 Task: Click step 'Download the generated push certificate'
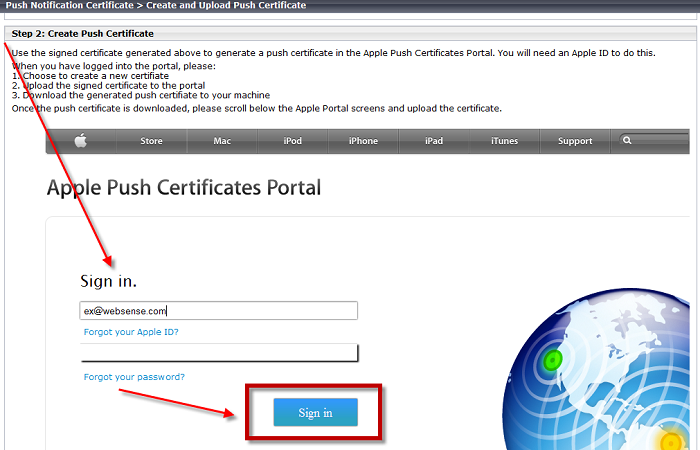141,95
